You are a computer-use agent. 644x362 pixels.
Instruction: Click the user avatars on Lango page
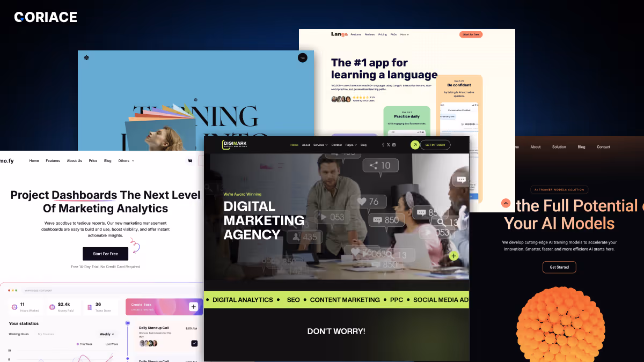click(x=341, y=99)
